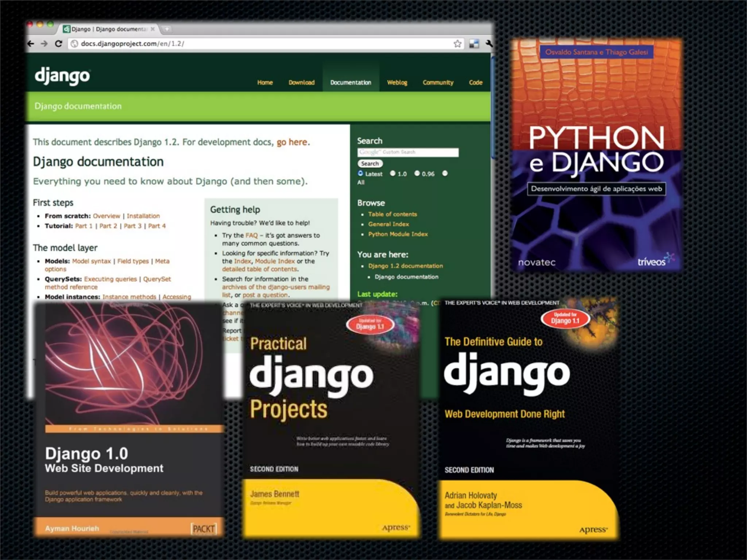The width and height of the screenshot is (747, 560).
Task: Open the Field types link
Action: coord(133,261)
